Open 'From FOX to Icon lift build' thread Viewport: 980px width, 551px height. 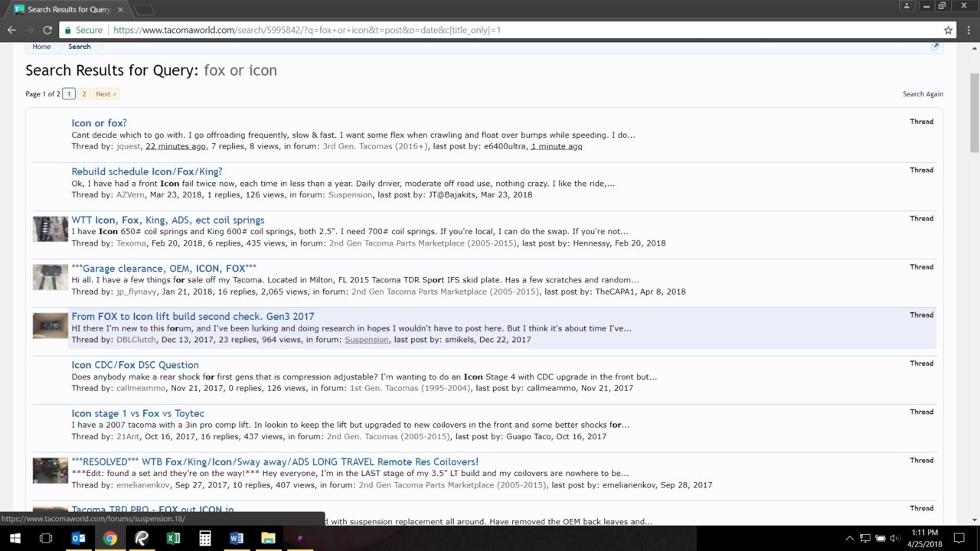point(193,316)
